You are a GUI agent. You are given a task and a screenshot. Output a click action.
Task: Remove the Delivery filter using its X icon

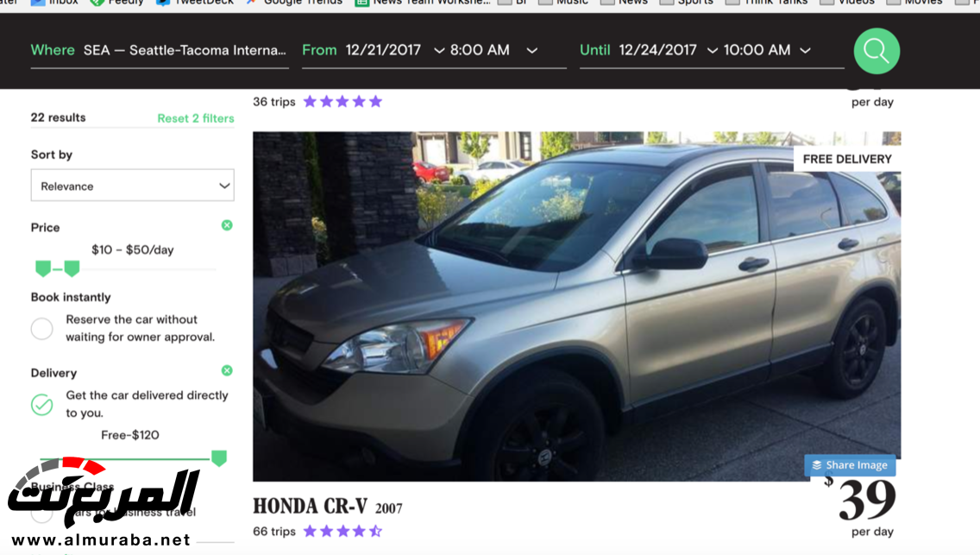227,370
